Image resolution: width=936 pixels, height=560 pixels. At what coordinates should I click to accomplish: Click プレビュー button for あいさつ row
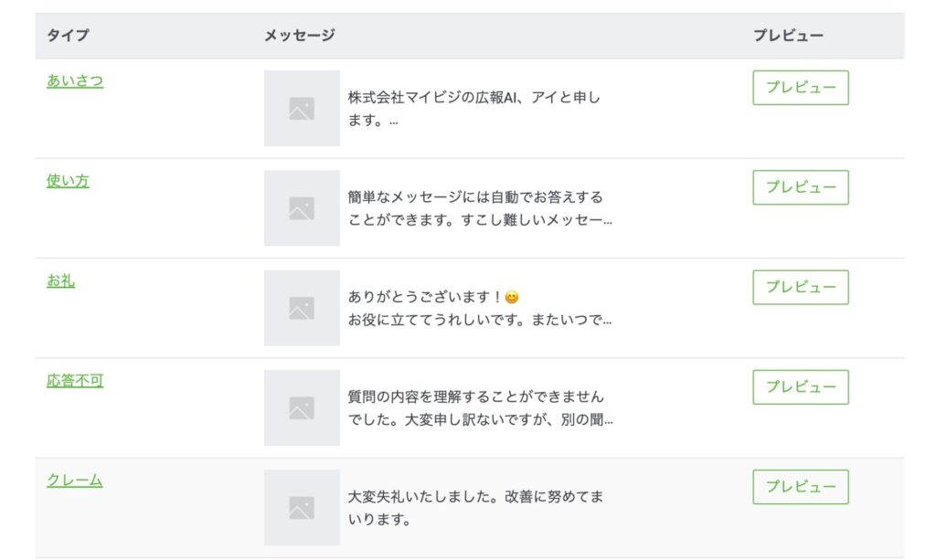pos(801,88)
